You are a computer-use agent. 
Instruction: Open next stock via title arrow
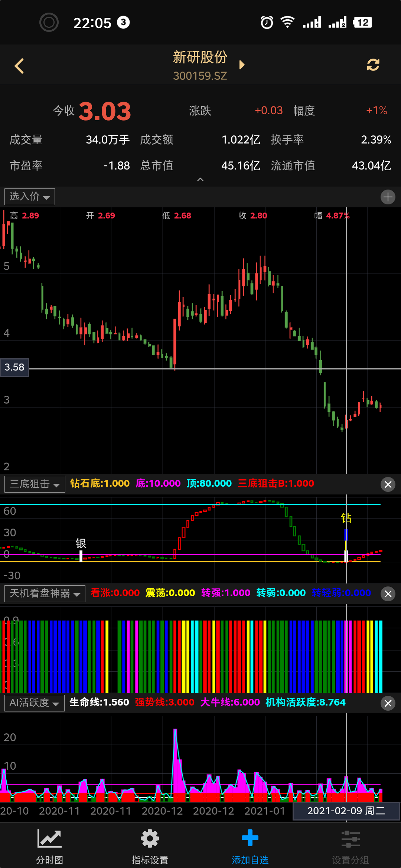242,65
